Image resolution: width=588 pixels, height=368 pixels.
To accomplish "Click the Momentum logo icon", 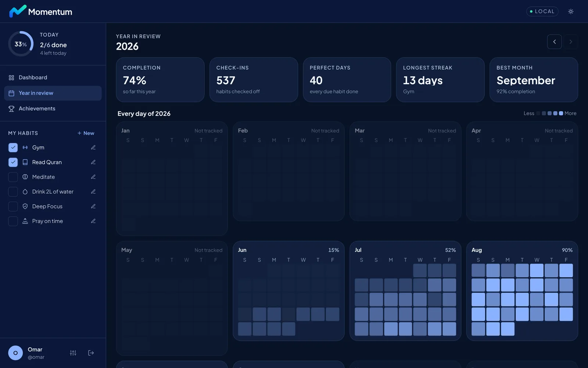I will click(18, 11).
